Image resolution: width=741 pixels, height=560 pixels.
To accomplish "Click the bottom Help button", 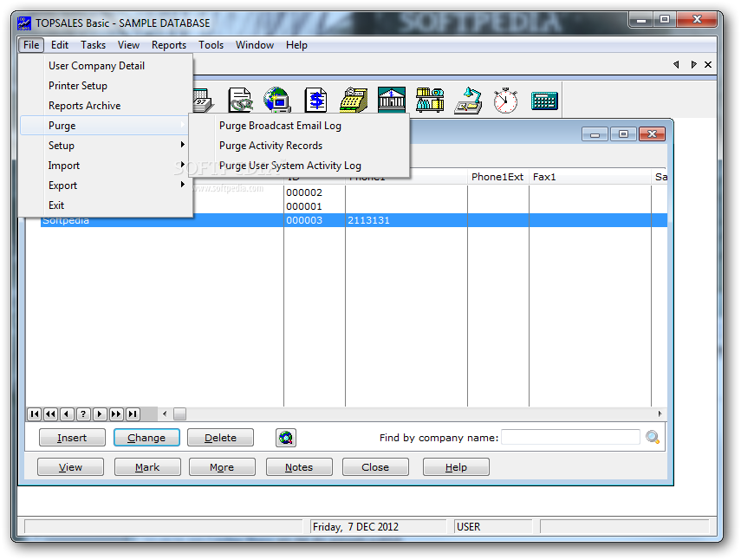I will pos(456,467).
